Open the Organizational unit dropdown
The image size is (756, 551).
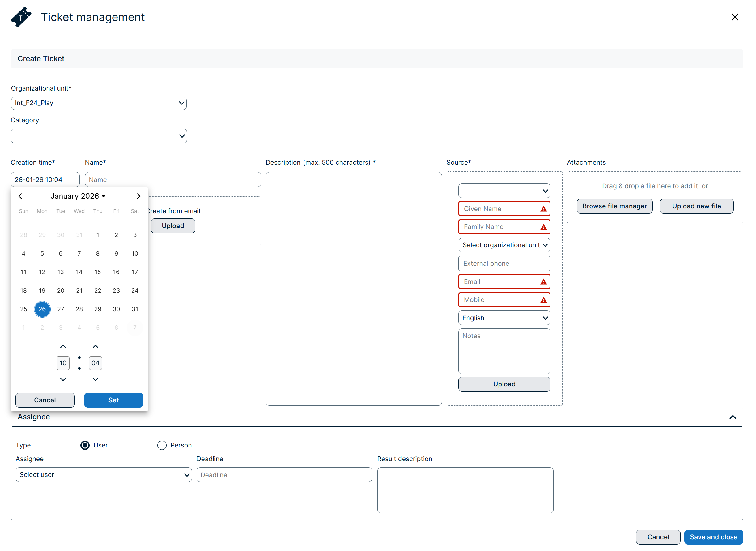tap(99, 103)
